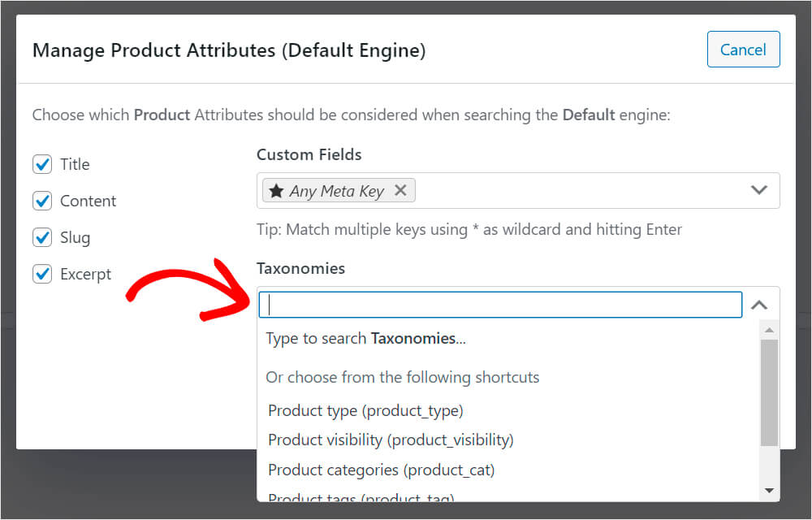The width and height of the screenshot is (812, 520).
Task: Click the taxonomy list scrollbar thumb
Action: (x=770, y=392)
